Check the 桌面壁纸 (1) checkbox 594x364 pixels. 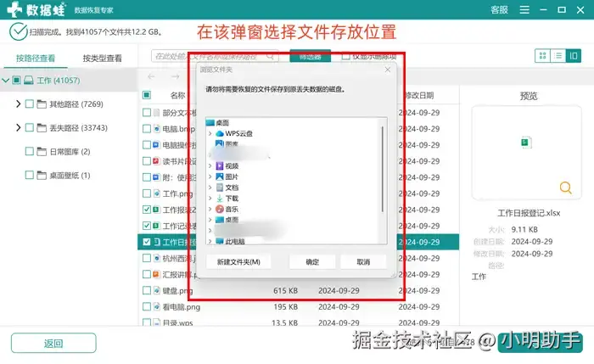point(29,175)
